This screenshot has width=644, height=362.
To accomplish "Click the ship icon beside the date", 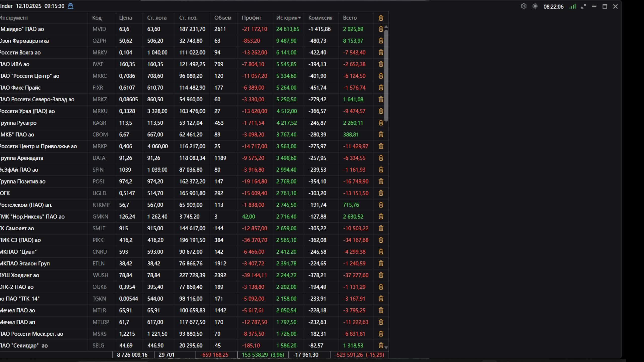I will (71, 6).
